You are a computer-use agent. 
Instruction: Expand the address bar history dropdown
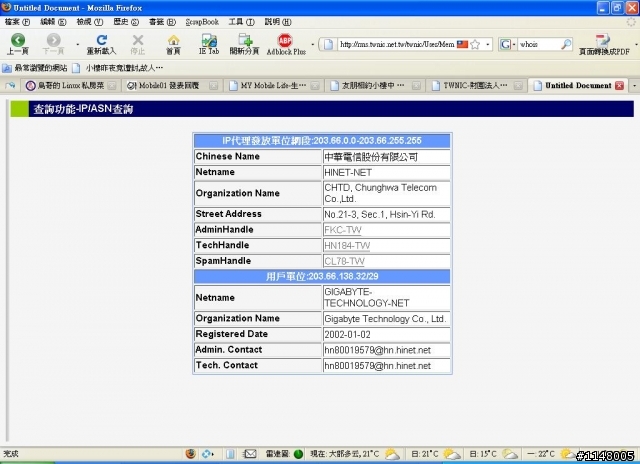click(487, 44)
